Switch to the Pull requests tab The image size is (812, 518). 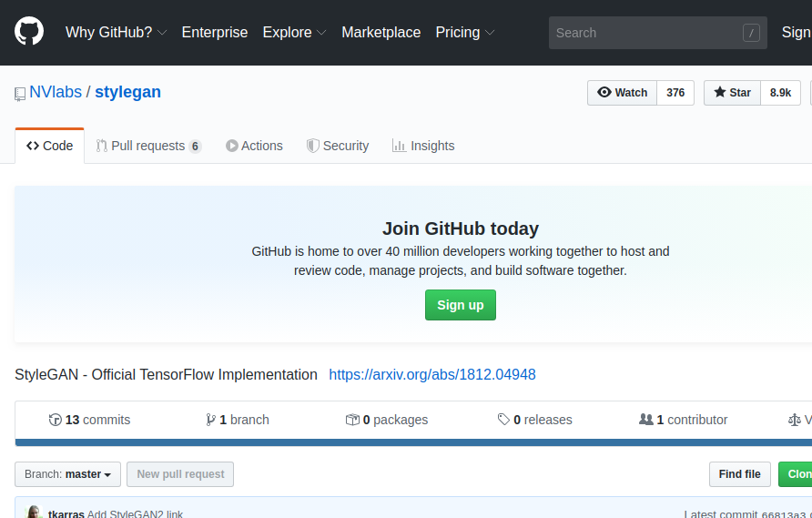(x=148, y=146)
